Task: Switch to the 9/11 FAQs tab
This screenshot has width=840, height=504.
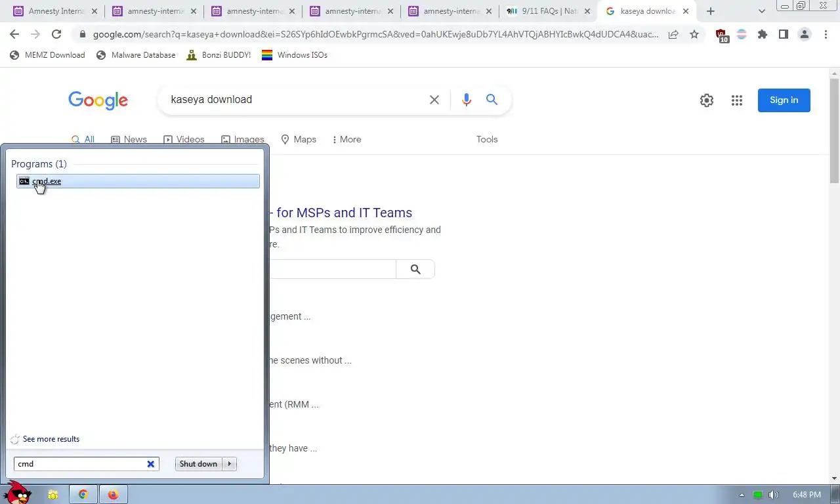Action: pos(548,11)
